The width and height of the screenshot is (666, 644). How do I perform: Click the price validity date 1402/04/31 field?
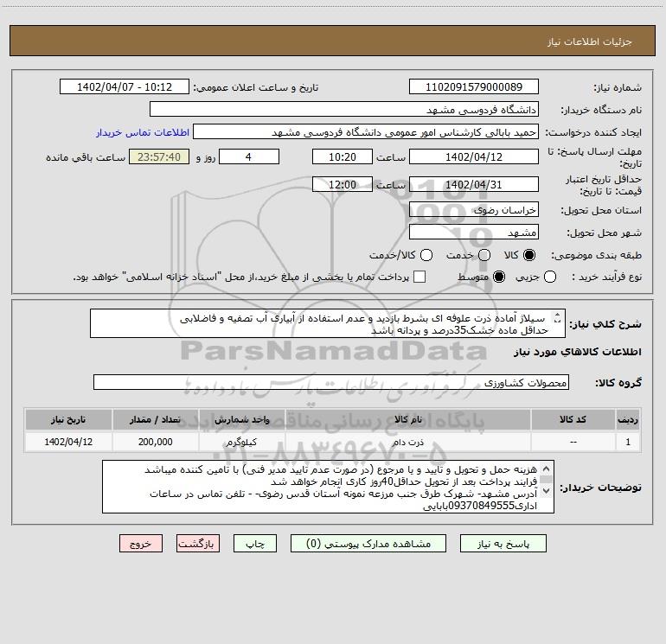coord(474,185)
